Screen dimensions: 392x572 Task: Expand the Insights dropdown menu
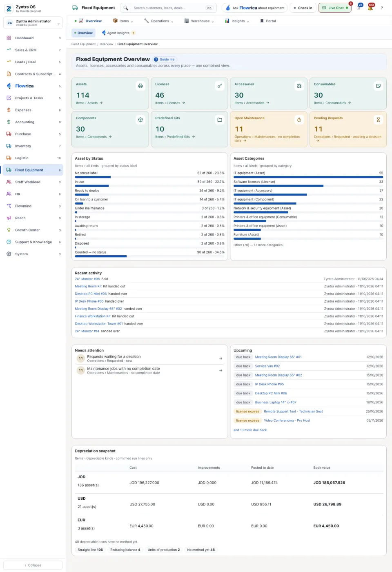point(237,21)
